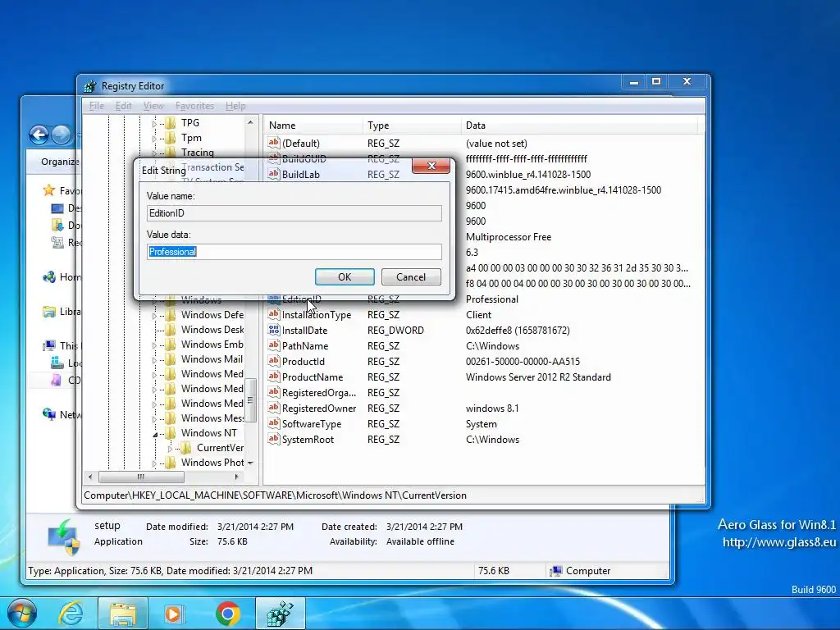Click the Network icon in Explorer sidebar
Screen dimensions: 840x630
pos(48,414)
